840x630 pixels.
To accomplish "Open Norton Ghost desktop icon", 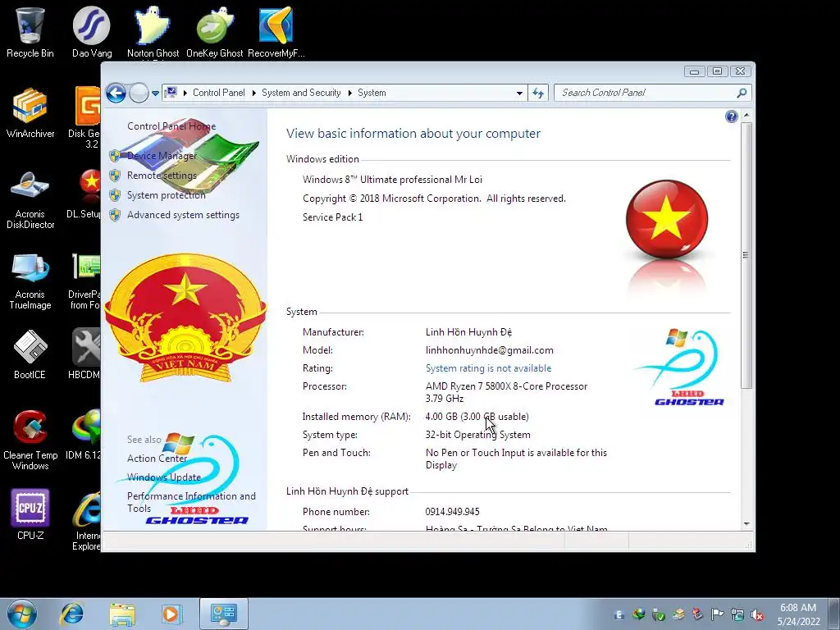I will coord(153,32).
